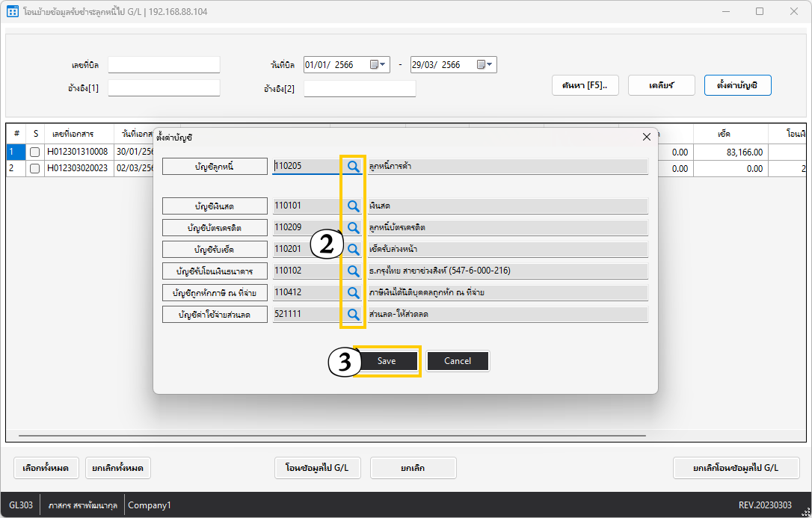Click magnifier beside credit card account 110209

pos(353,227)
